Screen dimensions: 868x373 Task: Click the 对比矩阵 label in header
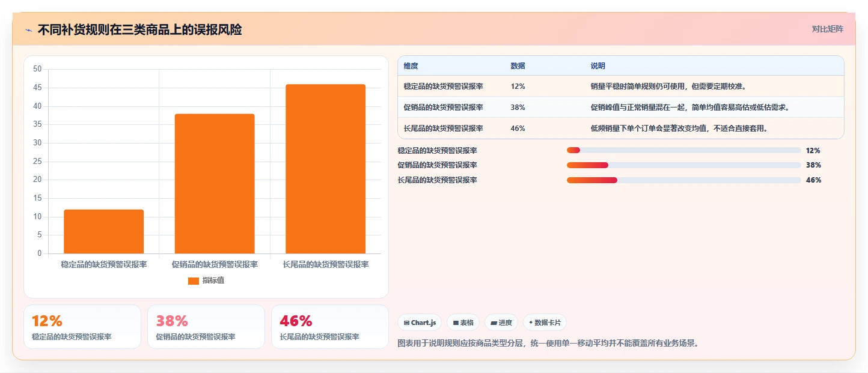pyautogui.click(x=828, y=29)
